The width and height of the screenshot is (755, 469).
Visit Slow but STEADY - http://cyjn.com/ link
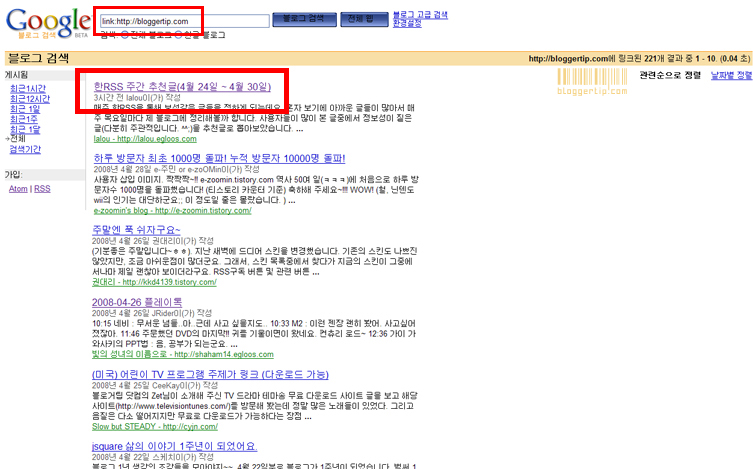point(155,427)
